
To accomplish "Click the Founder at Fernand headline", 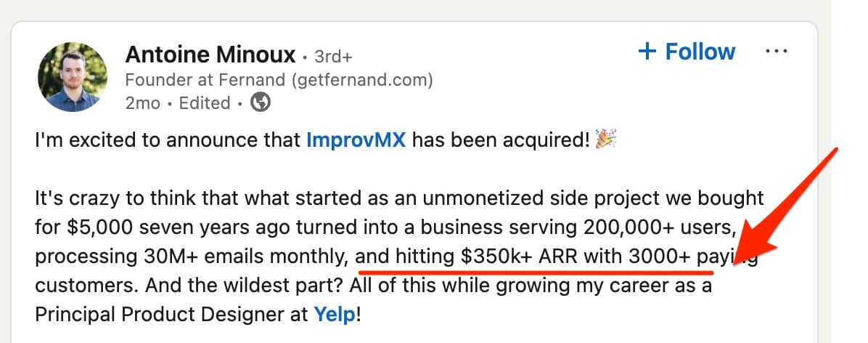I will click(279, 80).
